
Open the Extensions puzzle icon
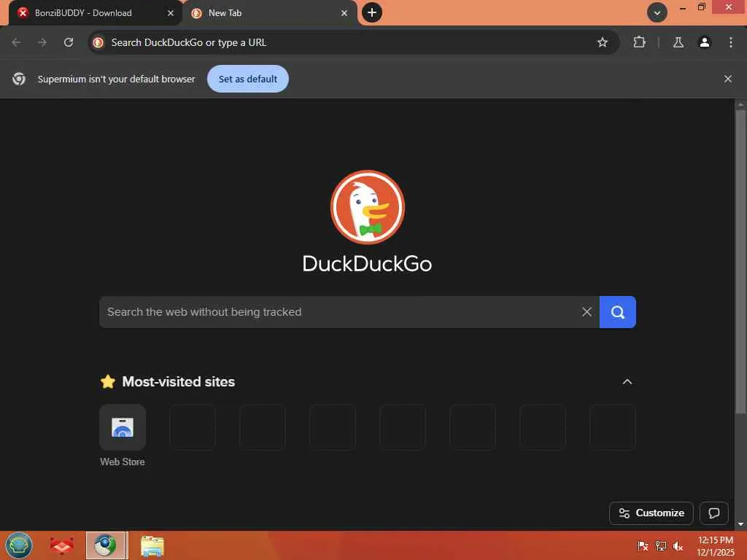click(639, 42)
